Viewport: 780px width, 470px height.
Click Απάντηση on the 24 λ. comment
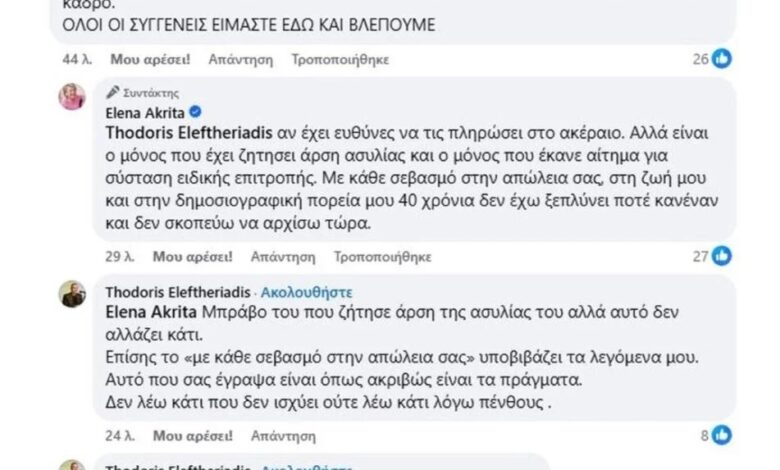pos(250,435)
